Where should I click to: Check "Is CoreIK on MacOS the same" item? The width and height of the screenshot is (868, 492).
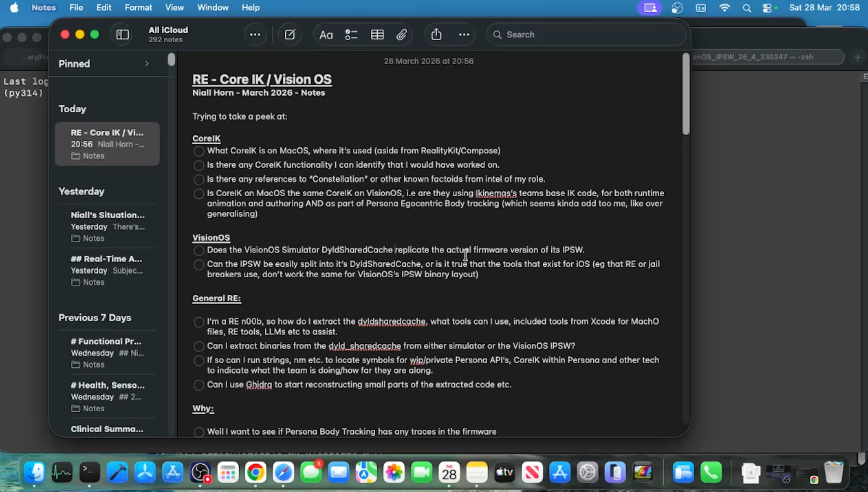point(199,194)
